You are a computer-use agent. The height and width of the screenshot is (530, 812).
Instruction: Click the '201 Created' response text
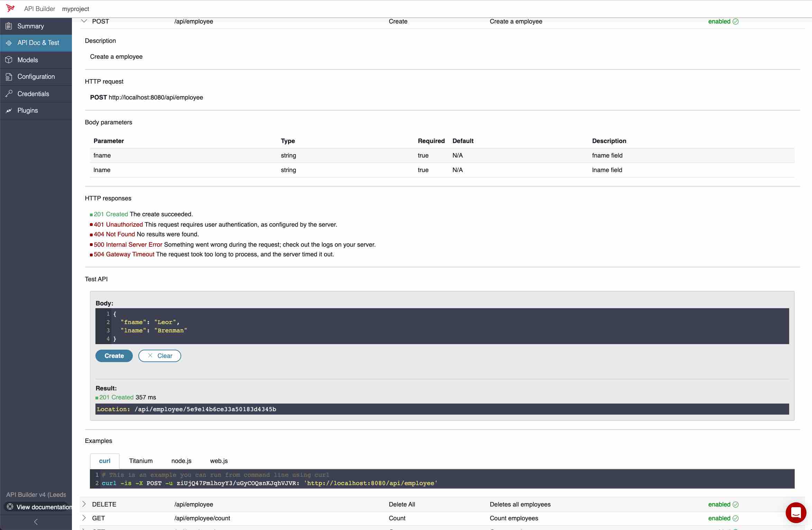pos(111,214)
